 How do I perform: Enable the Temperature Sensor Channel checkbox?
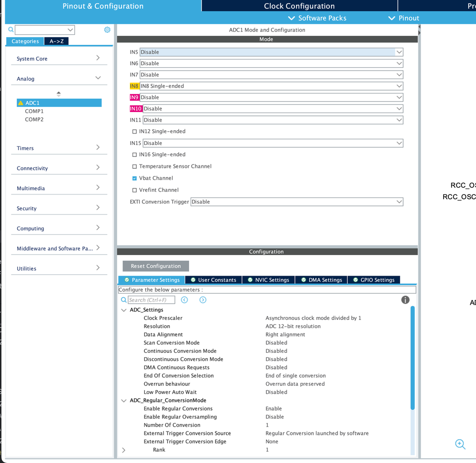(x=134, y=166)
